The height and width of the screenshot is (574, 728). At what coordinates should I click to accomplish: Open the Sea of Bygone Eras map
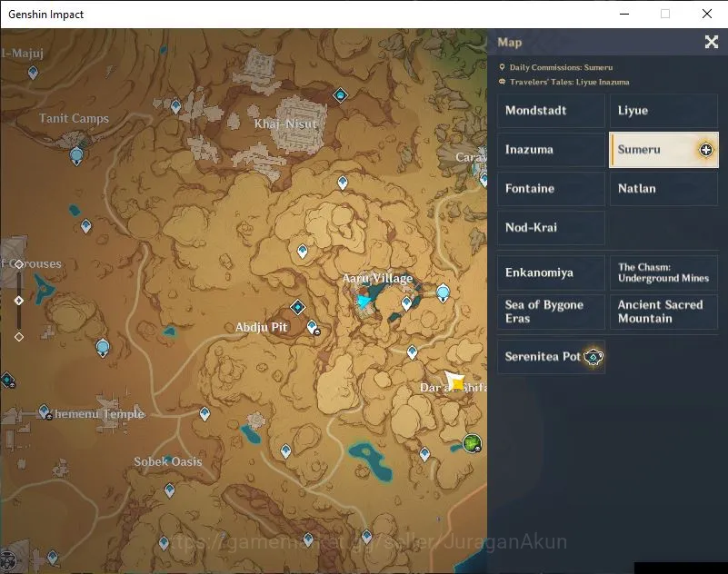point(551,312)
